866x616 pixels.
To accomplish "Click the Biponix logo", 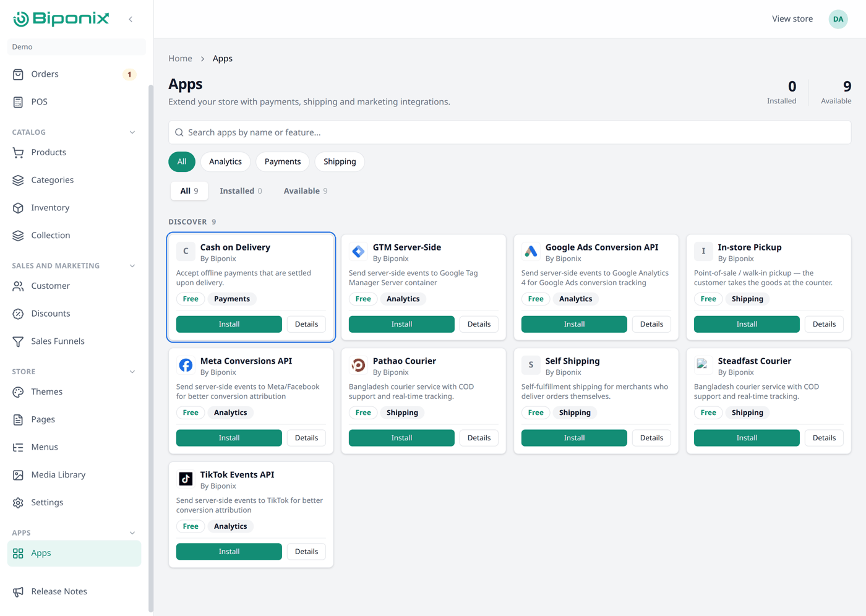I will [x=61, y=19].
